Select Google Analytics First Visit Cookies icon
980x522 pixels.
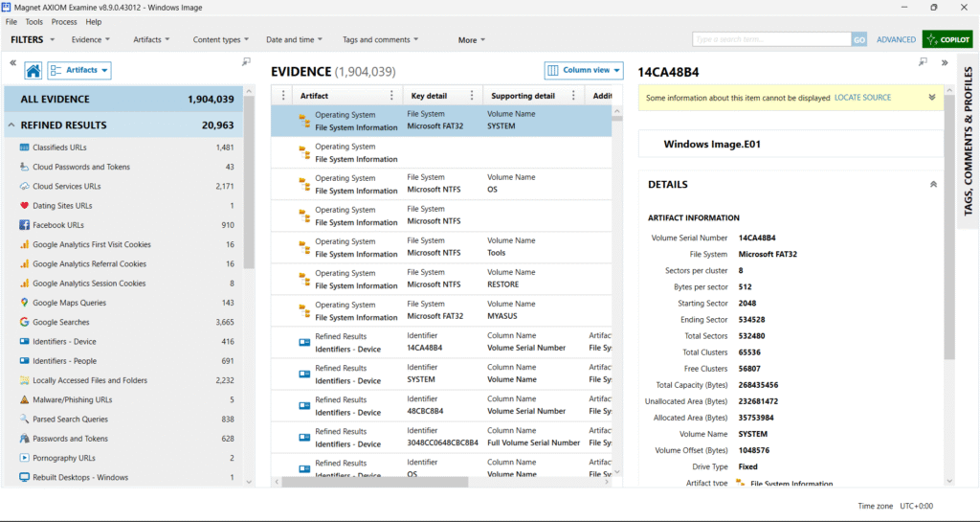coord(24,244)
